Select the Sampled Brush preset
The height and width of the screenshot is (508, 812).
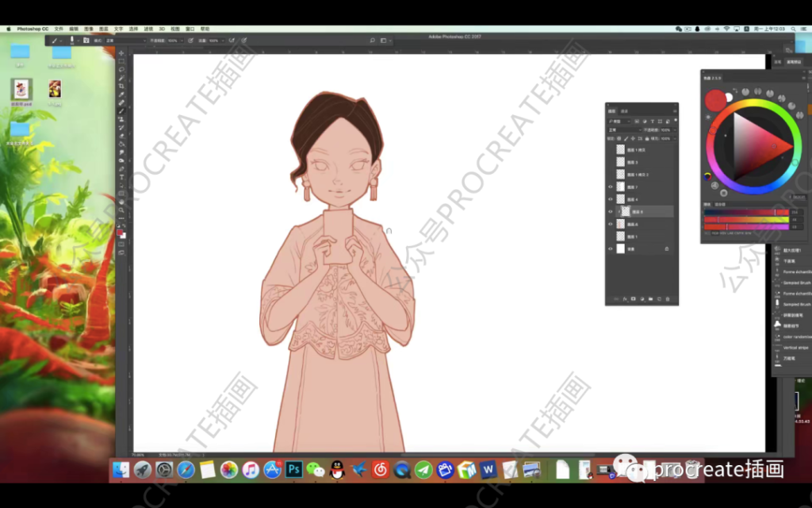796,283
